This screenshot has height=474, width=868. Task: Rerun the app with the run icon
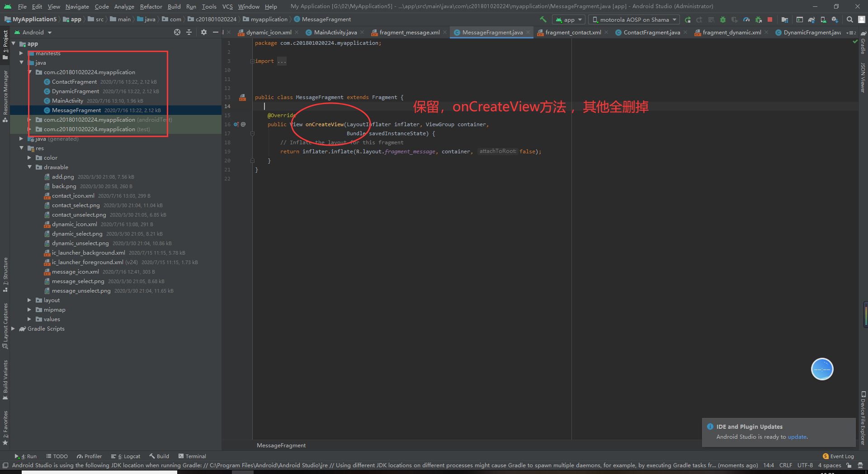tap(688, 19)
